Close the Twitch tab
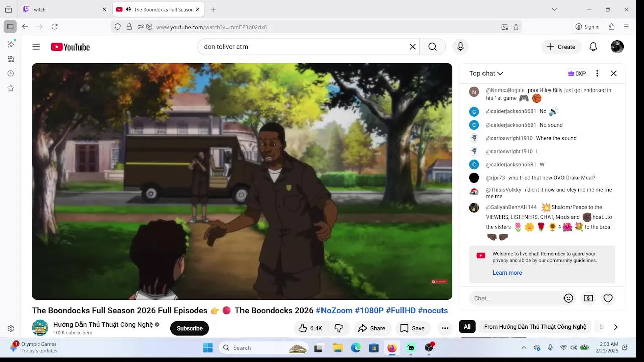Image resolution: width=644 pixels, height=362 pixels. (104, 9)
